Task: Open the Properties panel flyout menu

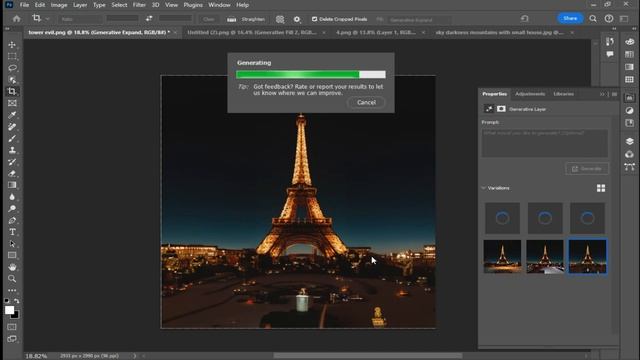Action: click(x=614, y=94)
